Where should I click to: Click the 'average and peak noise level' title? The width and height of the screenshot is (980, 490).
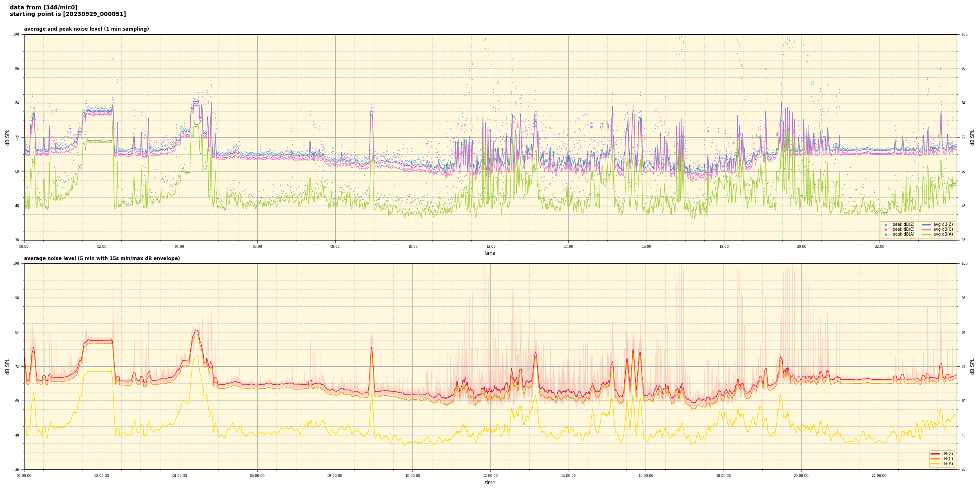pos(86,29)
